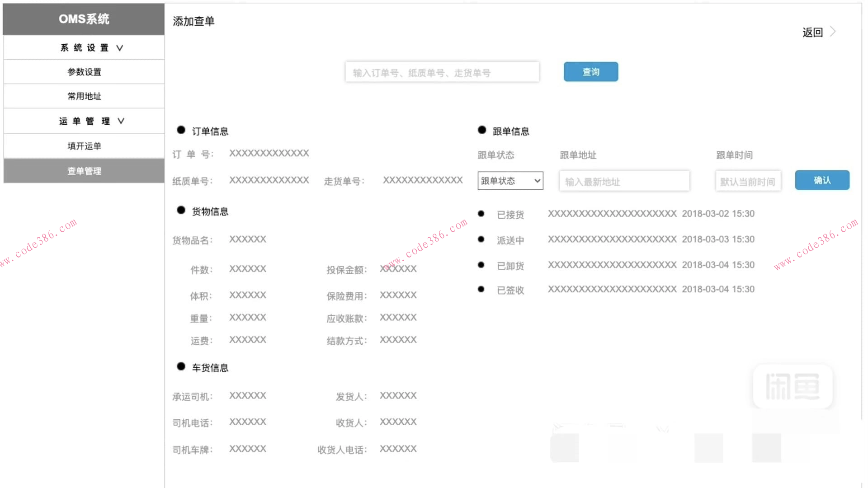Click the 已签收 status dot icon
This screenshot has width=868, height=488.
[481, 289]
